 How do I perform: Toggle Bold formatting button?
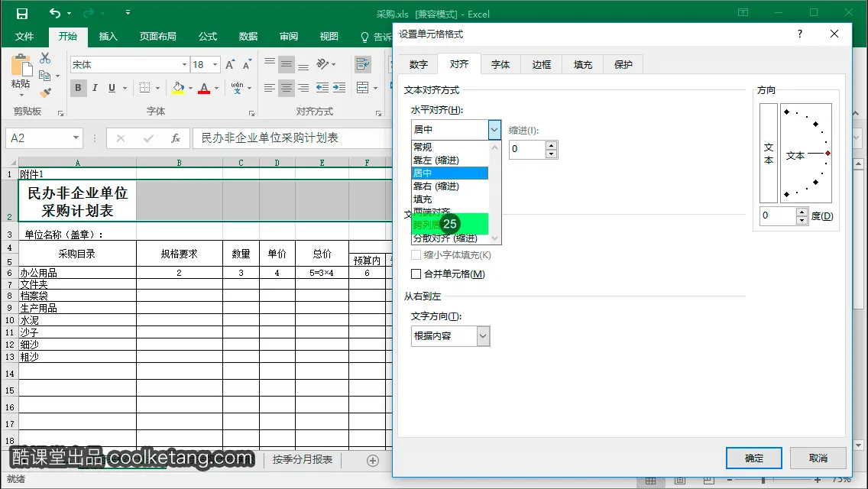78,88
